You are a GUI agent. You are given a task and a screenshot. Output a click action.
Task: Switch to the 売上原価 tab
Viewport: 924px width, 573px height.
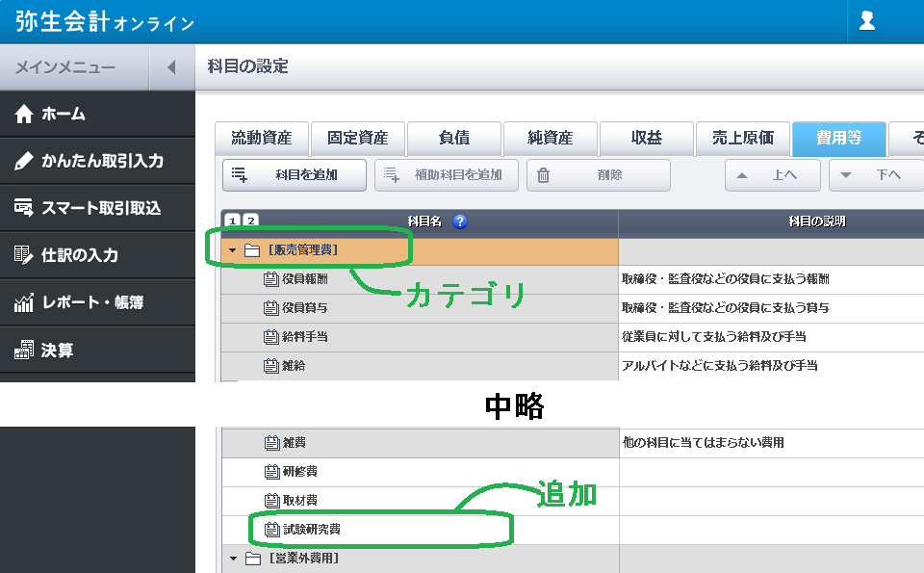click(742, 139)
